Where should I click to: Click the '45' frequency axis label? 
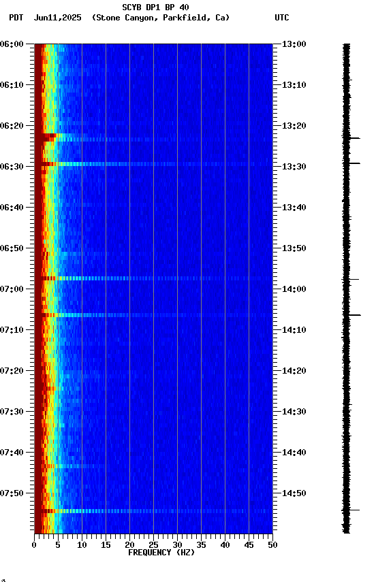pos(249,545)
